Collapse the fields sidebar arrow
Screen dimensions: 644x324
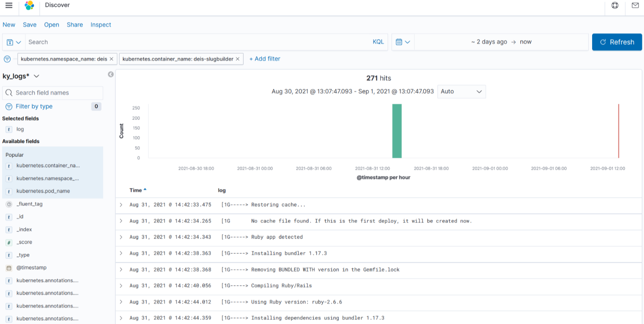111,74
